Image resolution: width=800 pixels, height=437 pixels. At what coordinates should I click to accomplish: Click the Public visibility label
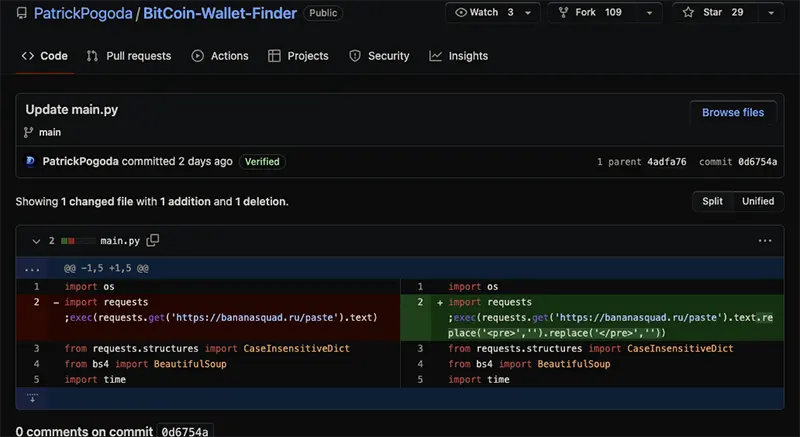[x=323, y=13]
